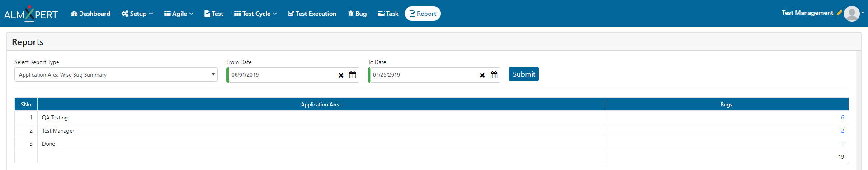This screenshot has height=170, width=868.
Task: Select the Report tab
Action: coord(423,14)
